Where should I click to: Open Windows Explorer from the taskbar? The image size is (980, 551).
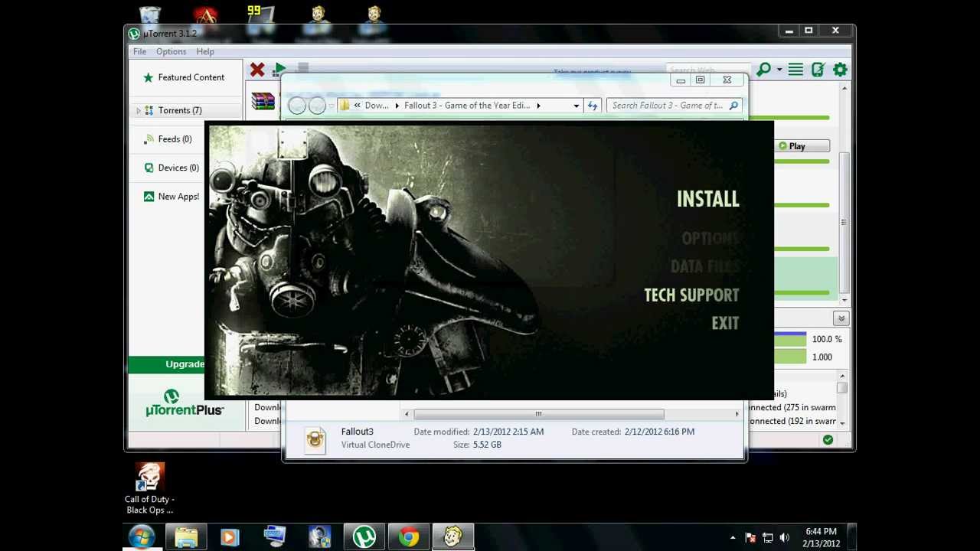[x=186, y=537]
